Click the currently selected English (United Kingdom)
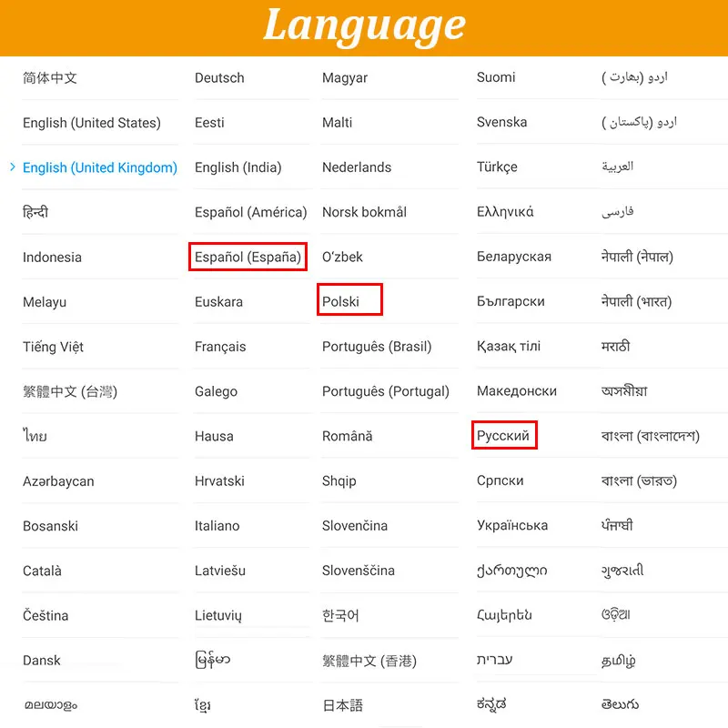 (100, 167)
